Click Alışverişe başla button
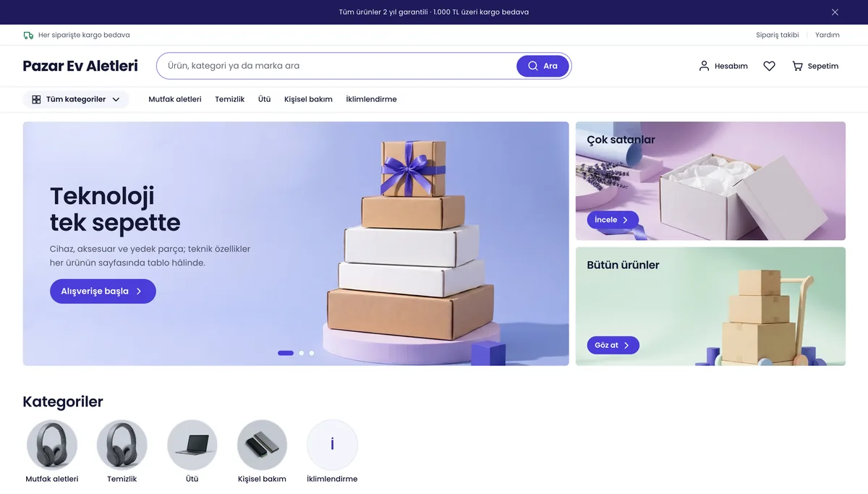The height and width of the screenshot is (494, 868). pos(103,291)
